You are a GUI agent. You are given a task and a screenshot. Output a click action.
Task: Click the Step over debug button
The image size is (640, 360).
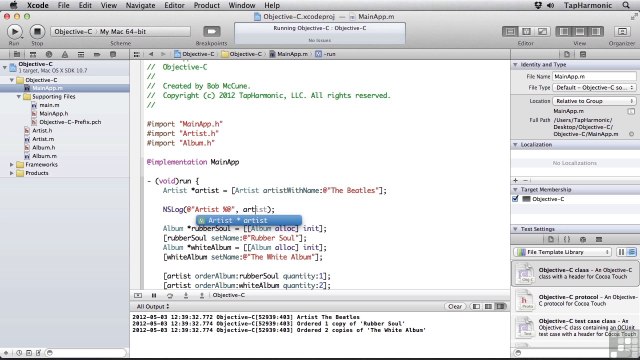pos(170,295)
